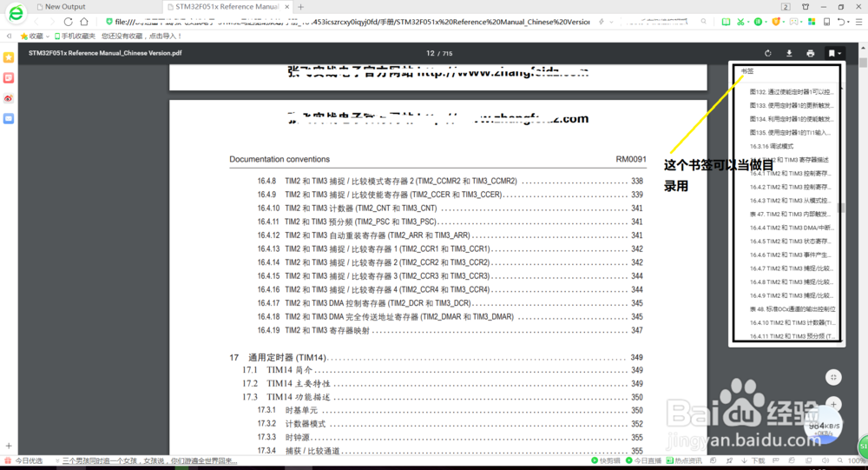Viewport: 868px width, 470px height.
Task: Open the 360 browser logo menu
Action: (x=16, y=12)
